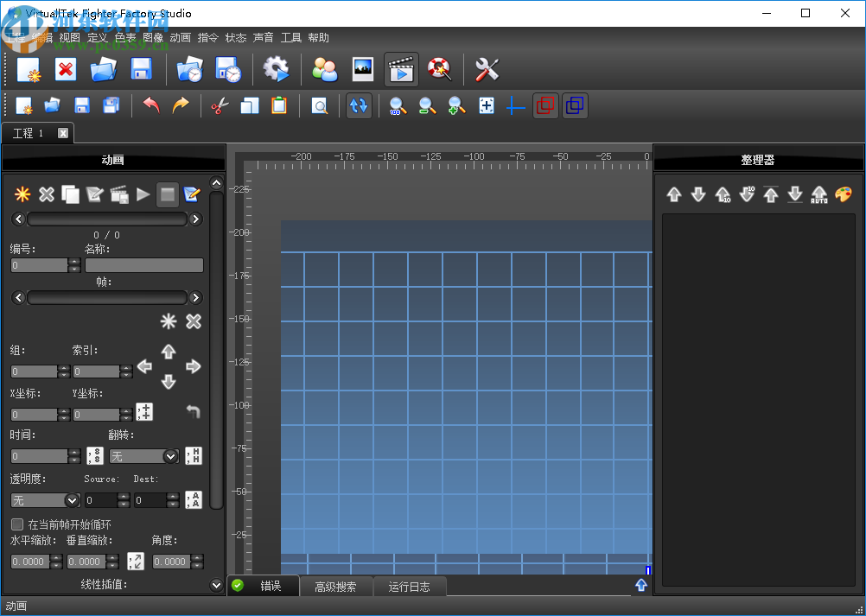Image resolution: width=866 pixels, height=616 pixels.
Task: Click the 名称 name input field
Action: (143, 266)
